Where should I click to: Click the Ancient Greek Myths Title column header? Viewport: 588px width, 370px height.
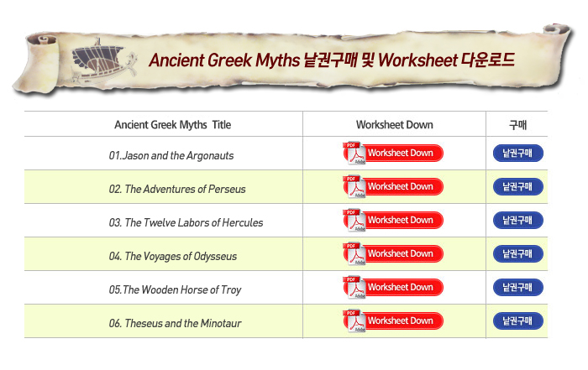(x=172, y=125)
